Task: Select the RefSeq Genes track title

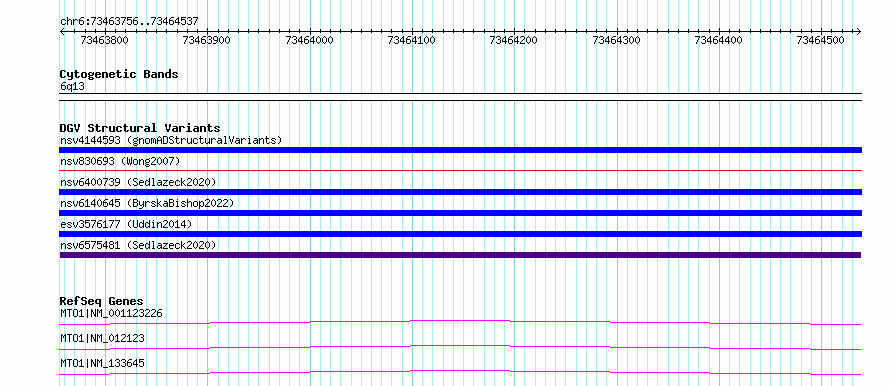Action: point(102,301)
